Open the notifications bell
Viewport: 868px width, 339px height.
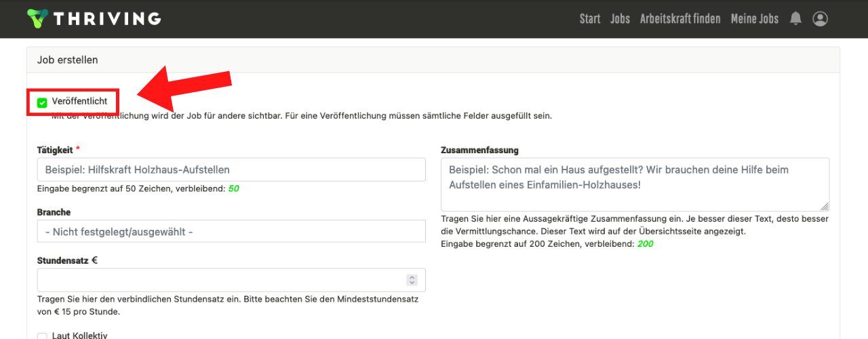[x=795, y=18]
